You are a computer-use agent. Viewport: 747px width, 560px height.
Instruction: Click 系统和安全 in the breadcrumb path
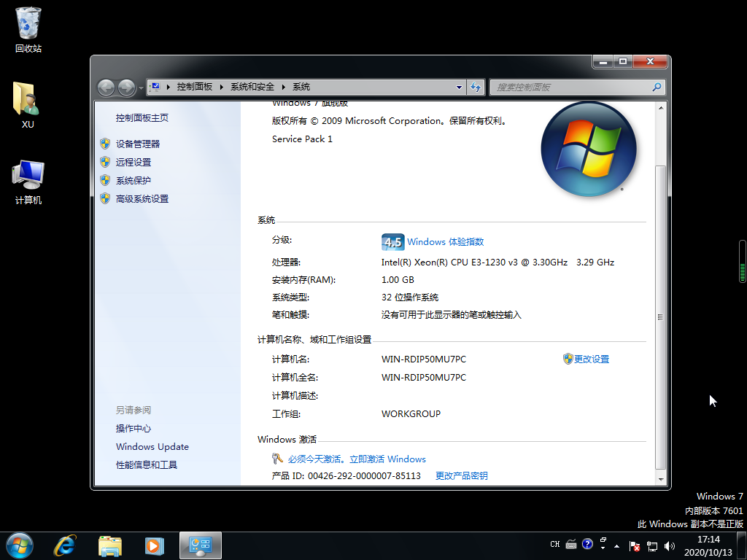coord(252,87)
